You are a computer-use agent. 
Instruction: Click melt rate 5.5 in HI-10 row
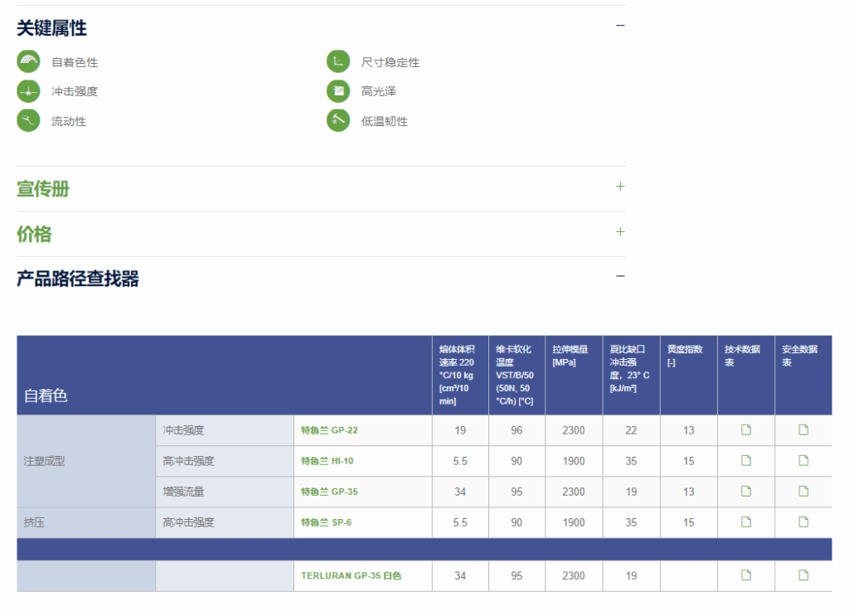point(460,461)
